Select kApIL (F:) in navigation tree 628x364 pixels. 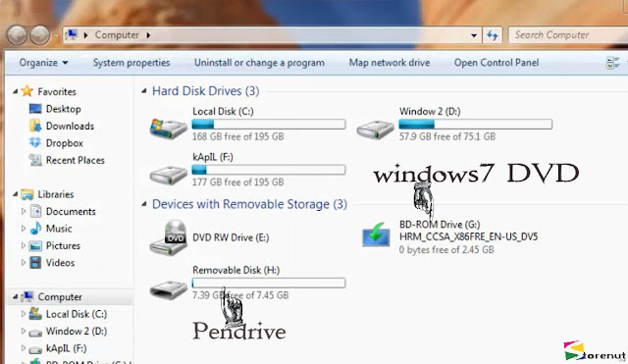[66, 348]
